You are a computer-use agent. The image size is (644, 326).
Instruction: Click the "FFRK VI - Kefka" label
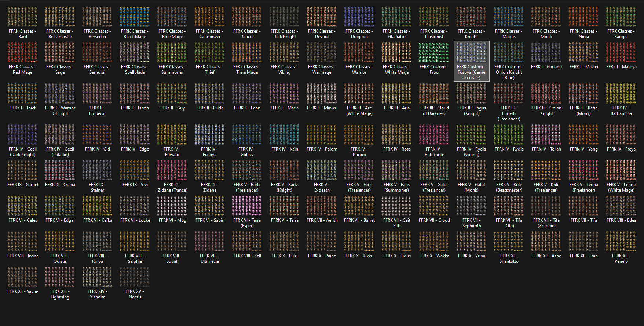pos(98,220)
